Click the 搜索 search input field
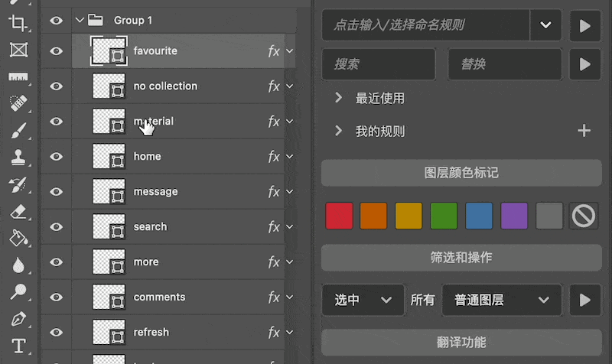The image size is (612, 364). 379,64
